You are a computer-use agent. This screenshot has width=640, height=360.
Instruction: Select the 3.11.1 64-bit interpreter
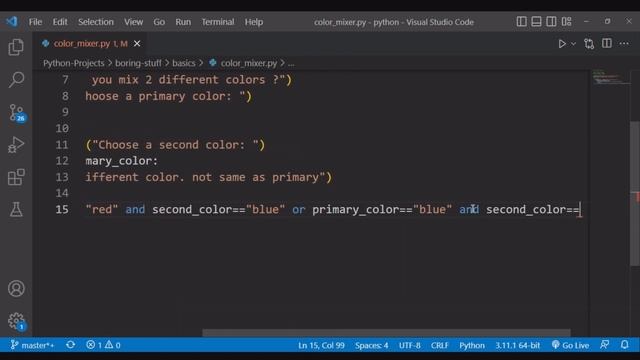(517, 345)
